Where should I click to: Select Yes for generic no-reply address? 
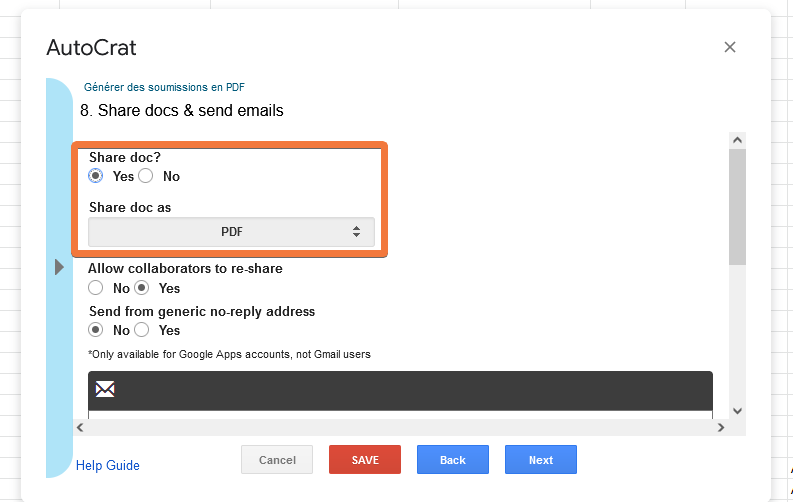tap(143, 330)
